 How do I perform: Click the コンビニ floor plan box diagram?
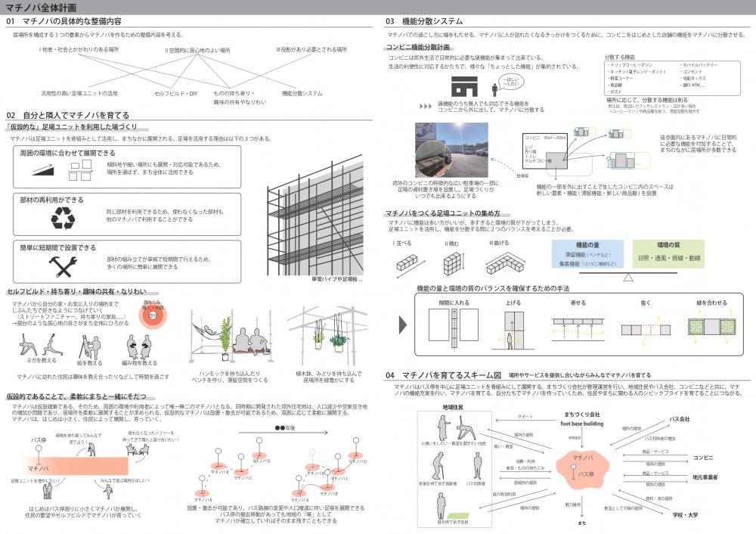545,151
